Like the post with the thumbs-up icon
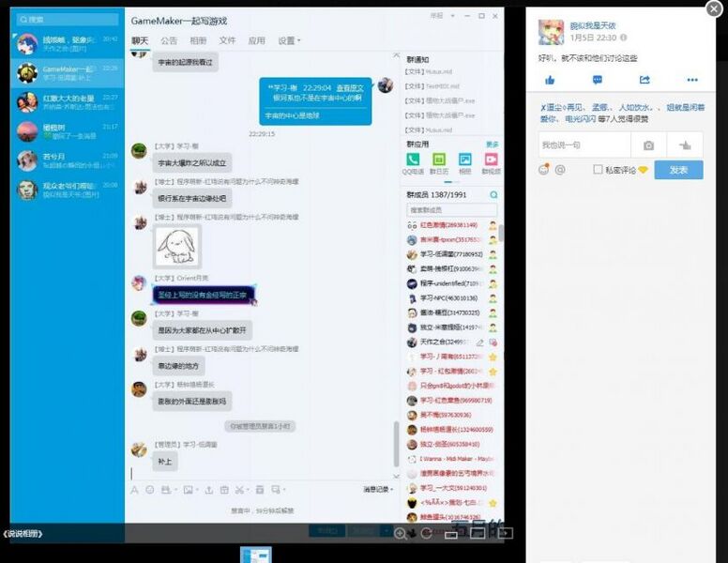Viewport: 728px width, 563px height. 550,81
